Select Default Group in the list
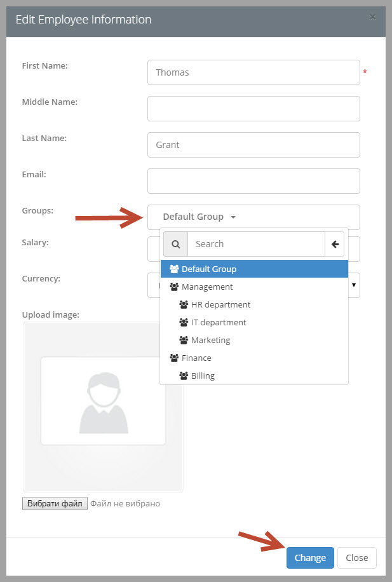Image resolution: width=392 pixels, height=582 pixels. click(254, 269)
